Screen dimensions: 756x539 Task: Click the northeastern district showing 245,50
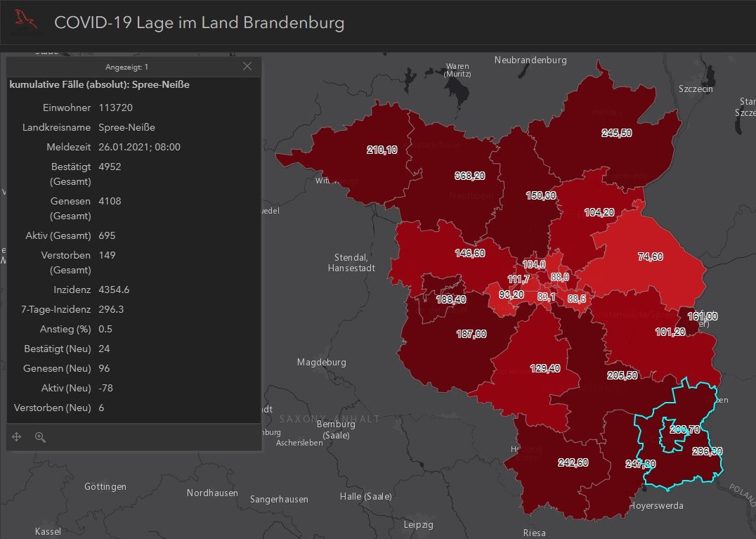[616, 133]
